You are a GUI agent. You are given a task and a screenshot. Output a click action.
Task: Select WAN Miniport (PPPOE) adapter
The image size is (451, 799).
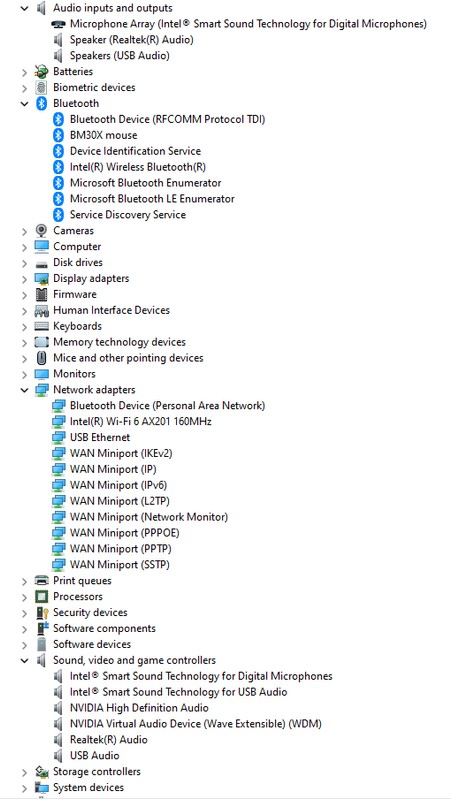click(125, 533)
